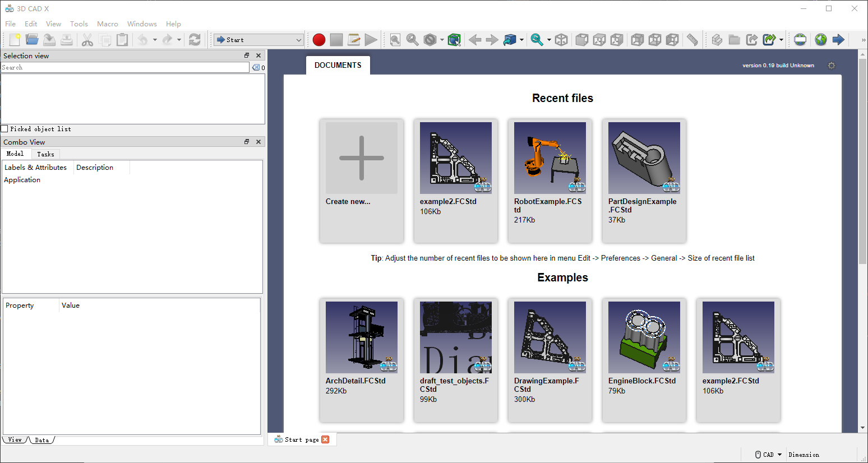The image size is (868, 463).
Task: Open the Macro menu
Action: click(x=107, y=24)
